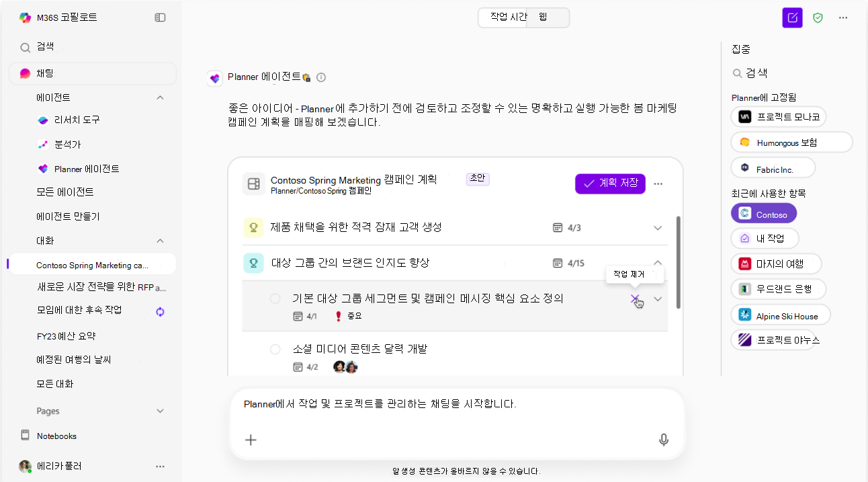Select recent item Alpine Ski House
Image resolution: width=868 pixels, height=482 pixels.
pos(781,315)
